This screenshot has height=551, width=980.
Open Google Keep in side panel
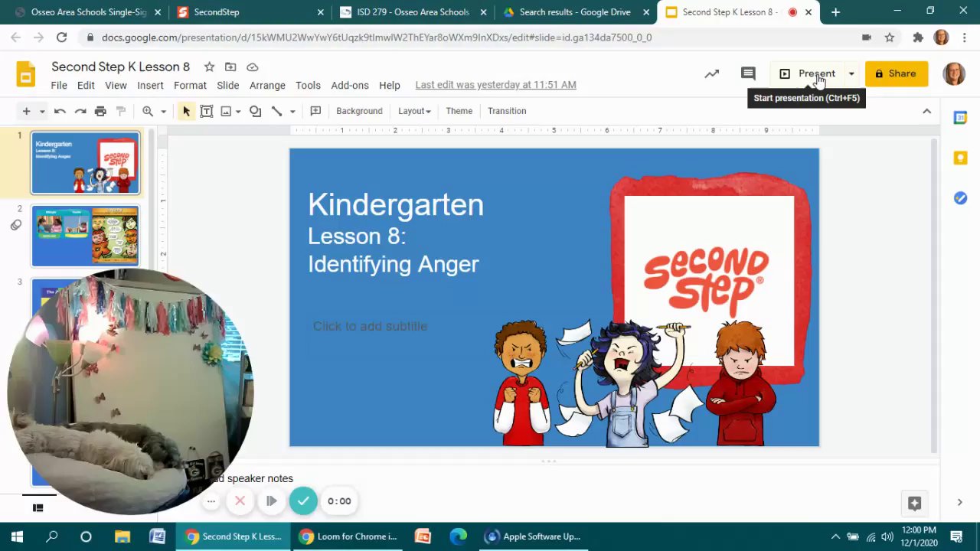click(960, 158)
